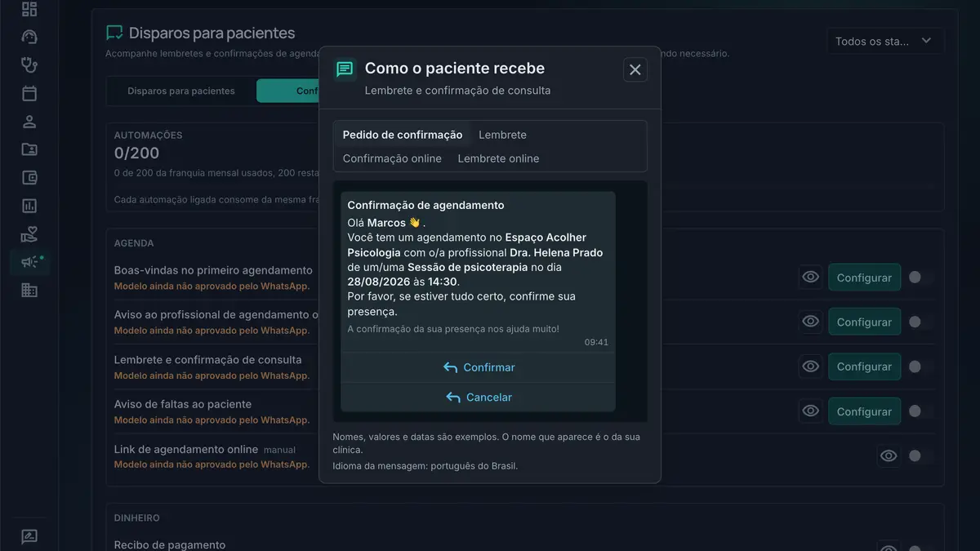Open the Todos os status dropdown
The width and height of the screenshot is (980, 551).
[x=885, y=41]
